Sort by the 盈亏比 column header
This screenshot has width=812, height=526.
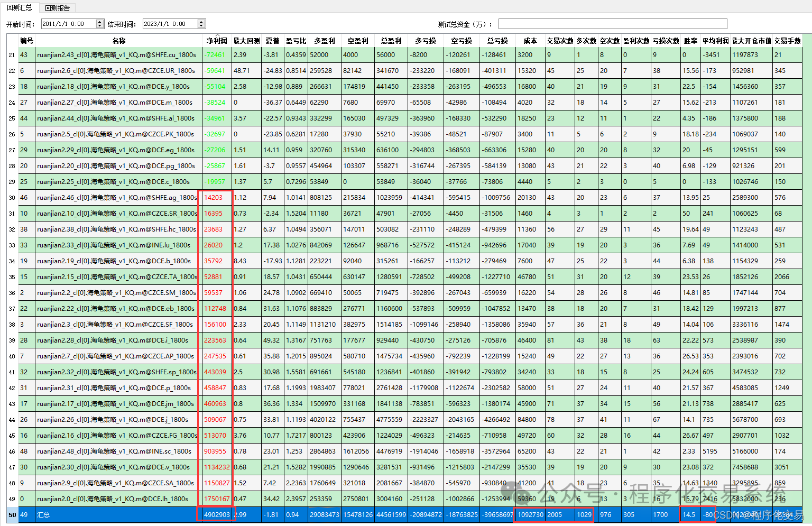pyautogui.click(x=296, y=41)
